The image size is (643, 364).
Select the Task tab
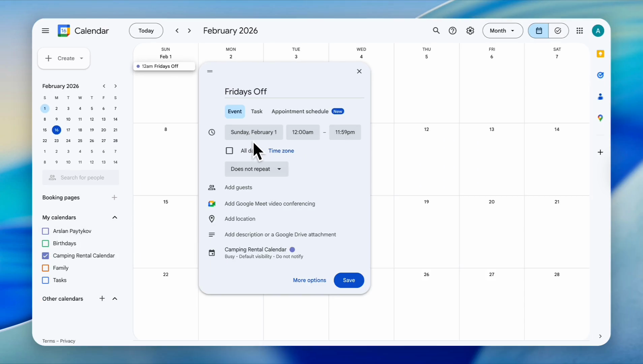tap(256, 112)
